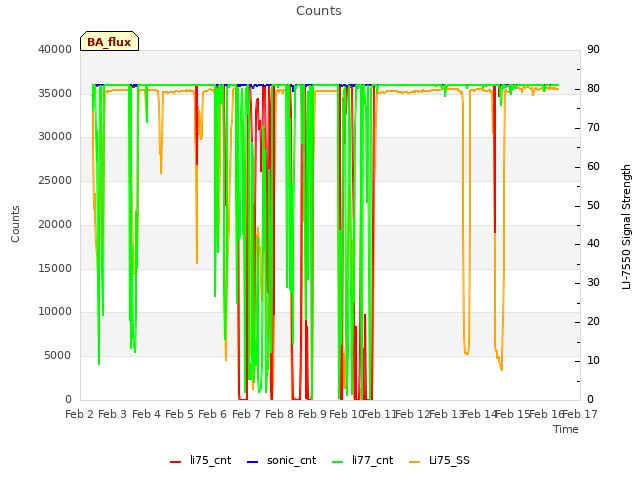This screenshot has width=640, height=480.
Task: Click the Counts left axis label
Action: coord(15,224)
